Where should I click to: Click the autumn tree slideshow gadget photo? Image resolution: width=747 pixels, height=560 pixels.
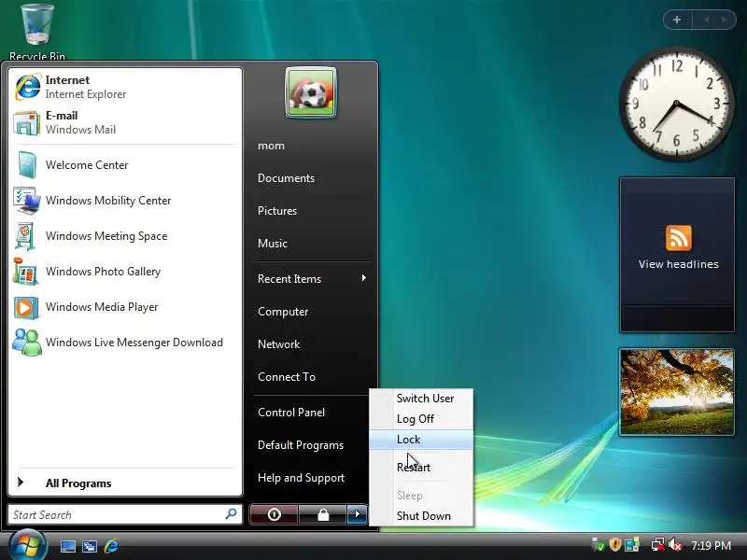[x=677, y=391]
